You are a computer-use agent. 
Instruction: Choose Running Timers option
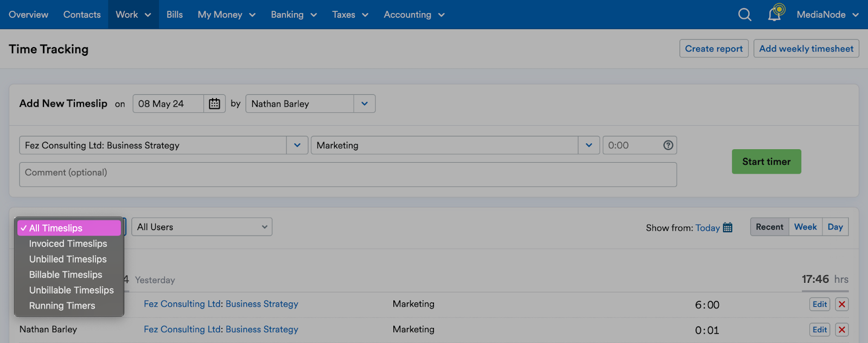[x=69, y=306]
